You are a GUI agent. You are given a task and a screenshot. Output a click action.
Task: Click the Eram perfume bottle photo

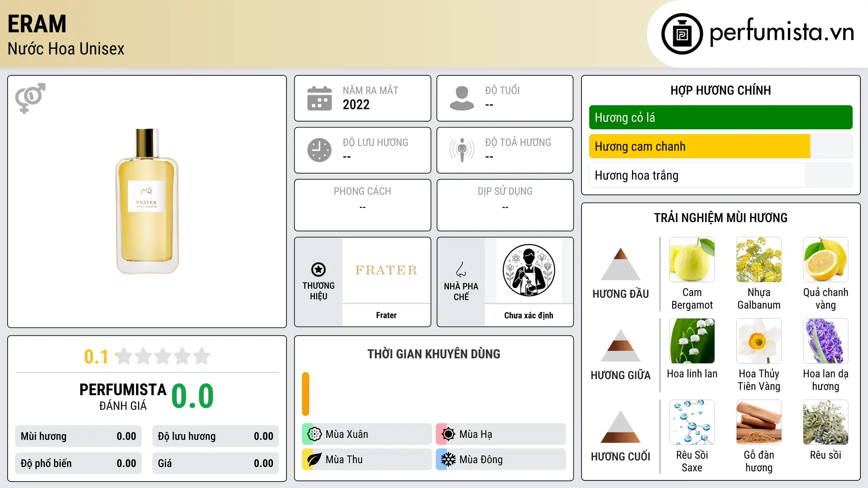click(147, 202)
